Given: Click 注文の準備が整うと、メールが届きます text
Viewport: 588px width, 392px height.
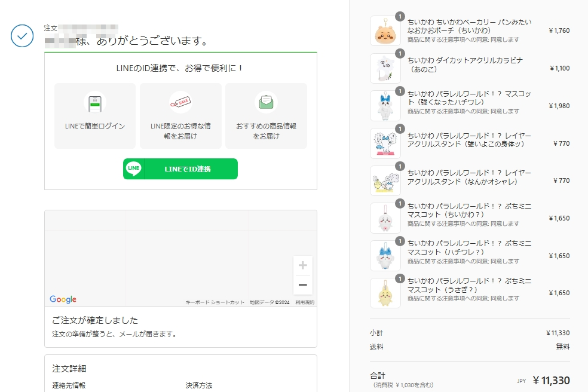Looking at the screenshot, I should pyautogui.click(x=114, y=334).
